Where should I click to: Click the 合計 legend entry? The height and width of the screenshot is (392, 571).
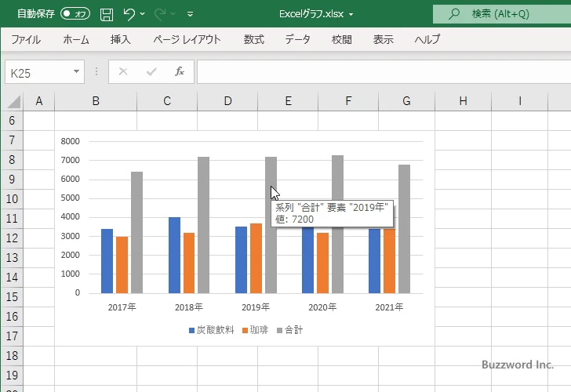(290, 330)
